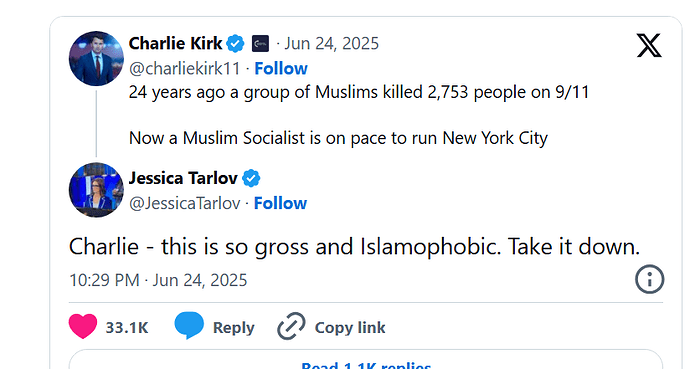Click the Reply button label
Viewport: 690px width, 369px height.
(234, 328)
